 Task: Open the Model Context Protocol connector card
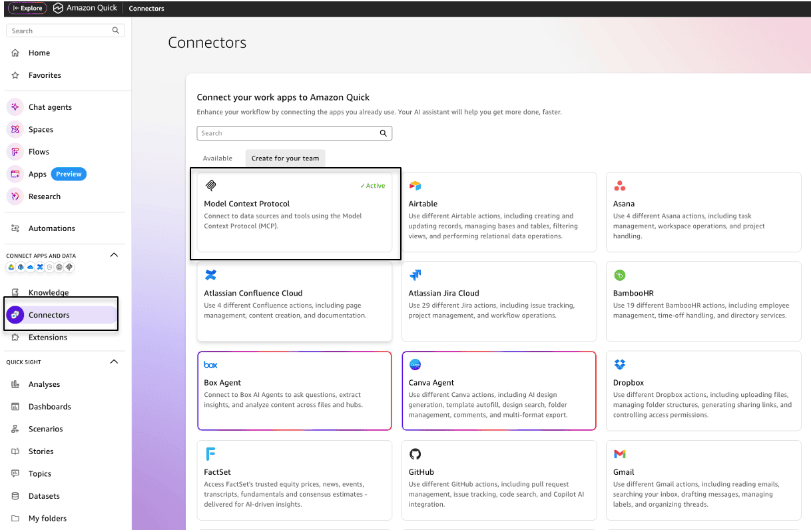[x=294, y=212]
